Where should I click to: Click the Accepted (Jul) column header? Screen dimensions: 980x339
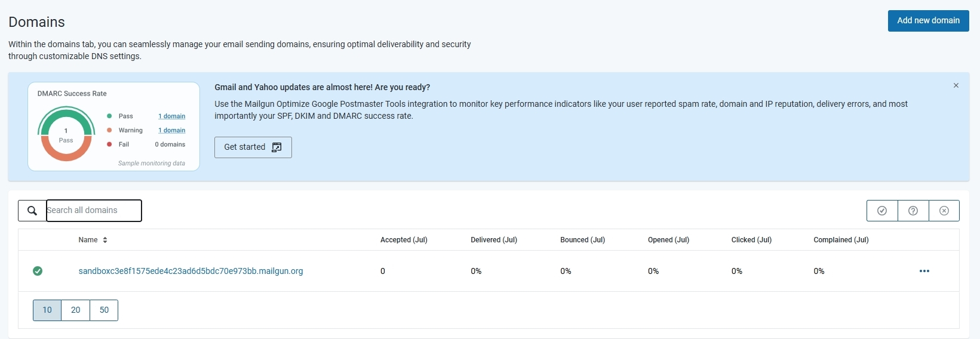click(404, 240)
